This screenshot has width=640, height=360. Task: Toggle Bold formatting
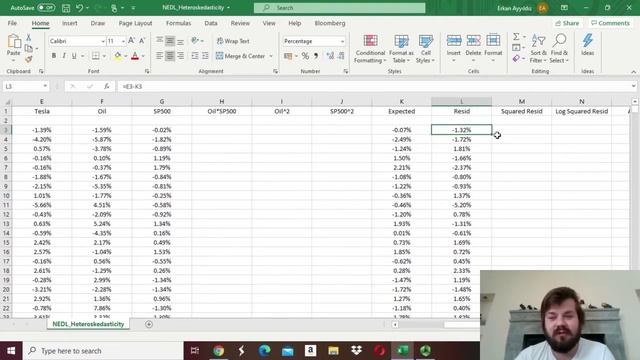[x=54, y=56]
